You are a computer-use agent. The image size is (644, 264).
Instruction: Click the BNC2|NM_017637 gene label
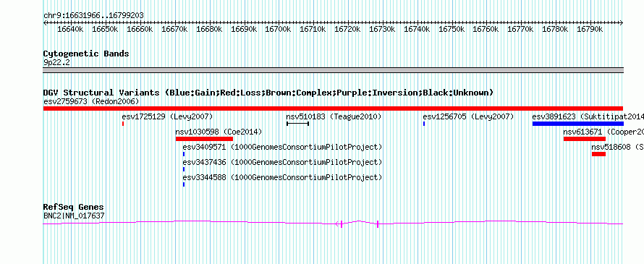[74, 216]
